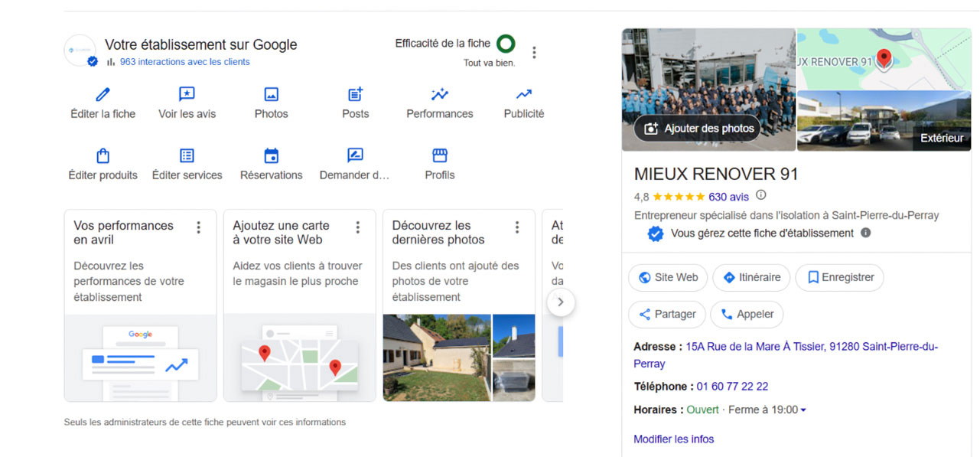Image resolution: width=980 pixels, height=457 pixels.
Task: Open the Extérieur photo thumbnail
Action: point(884,120)
